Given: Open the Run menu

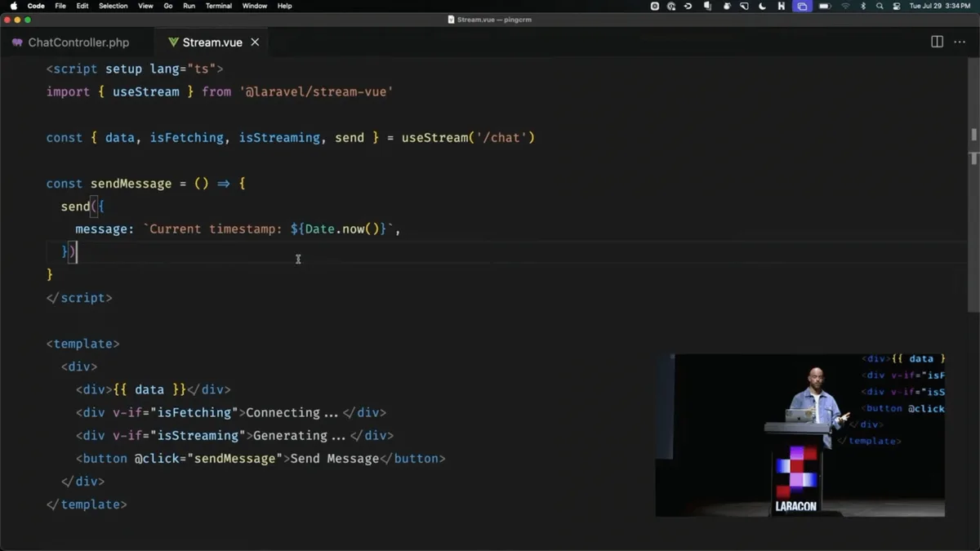Looking at the screenshot, I should 189,6.
